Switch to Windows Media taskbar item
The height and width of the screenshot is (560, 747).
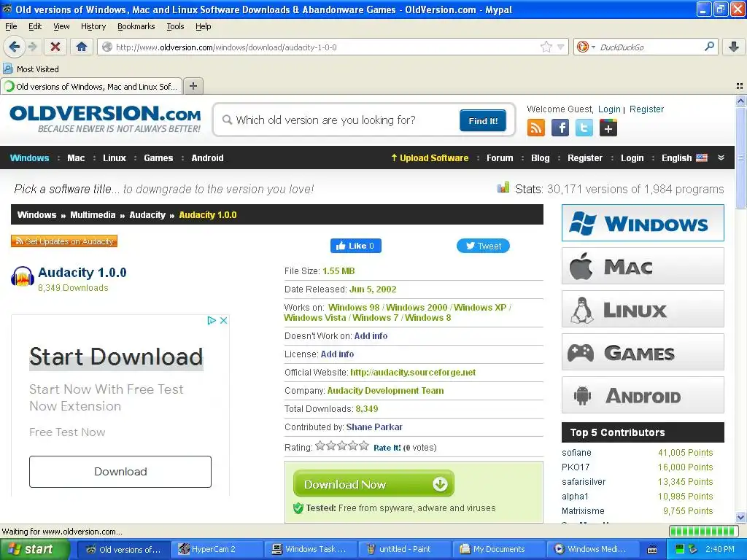pos(591,549)
